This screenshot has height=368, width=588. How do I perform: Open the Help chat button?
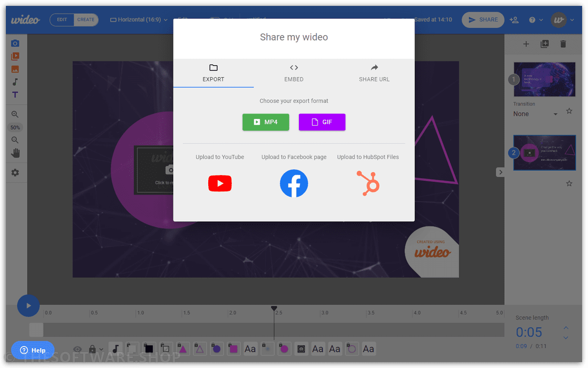33,350
